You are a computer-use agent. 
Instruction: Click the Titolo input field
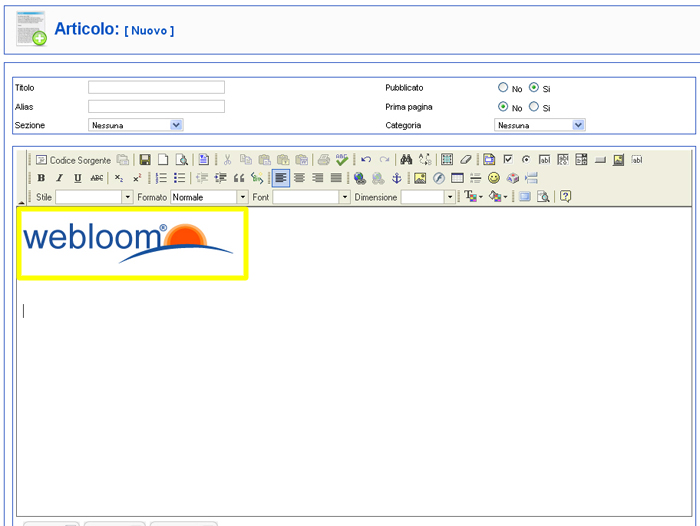coord(156,87)
